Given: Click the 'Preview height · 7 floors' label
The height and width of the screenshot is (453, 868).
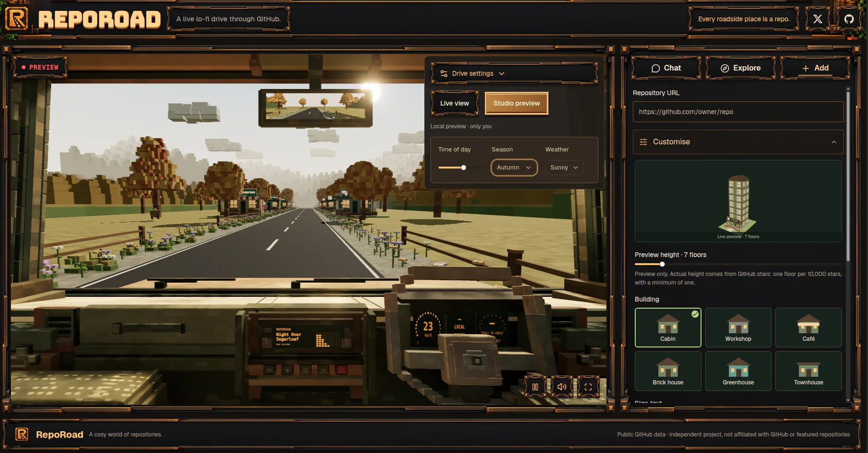Looking at the screenshot, I should pyautogui.click(x=670, y=255).
